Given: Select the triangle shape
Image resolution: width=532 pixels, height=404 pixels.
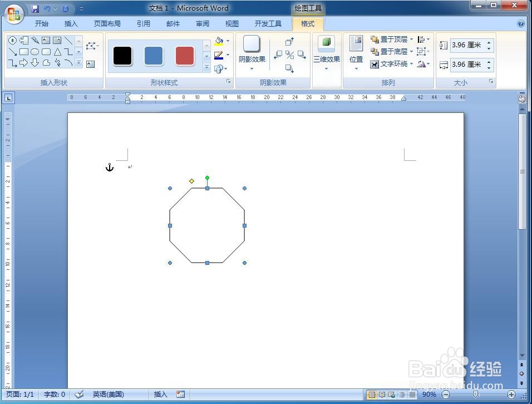Looking at the screenshot, I should click(57, 52).
